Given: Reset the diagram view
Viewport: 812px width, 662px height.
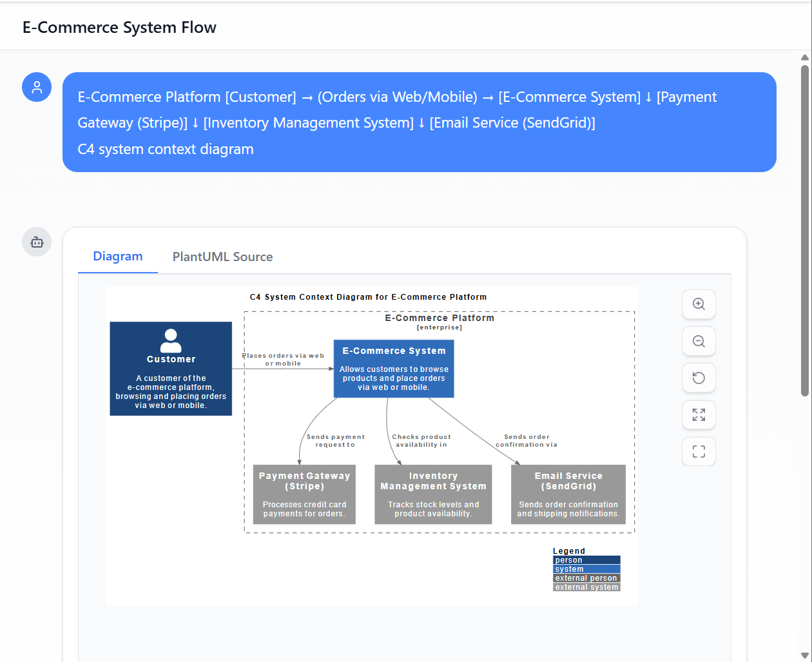Looking at the screenshot, I should [699, 378].
